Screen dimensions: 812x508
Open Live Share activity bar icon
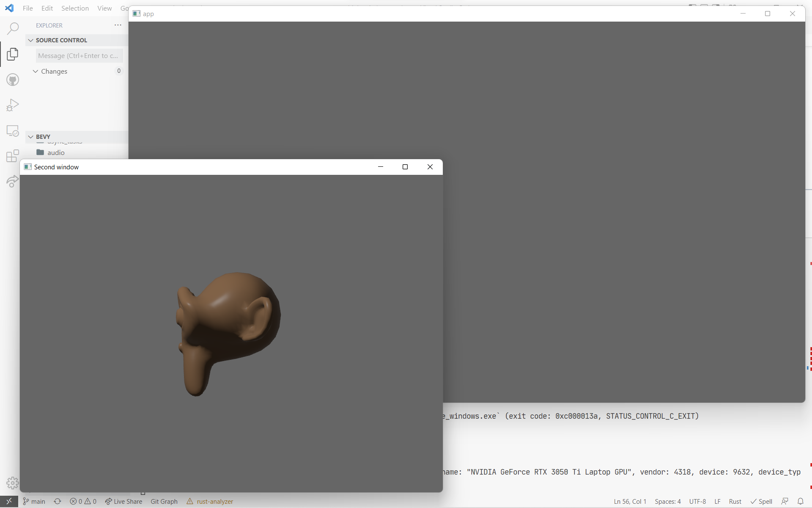click(x=13, y=182)
